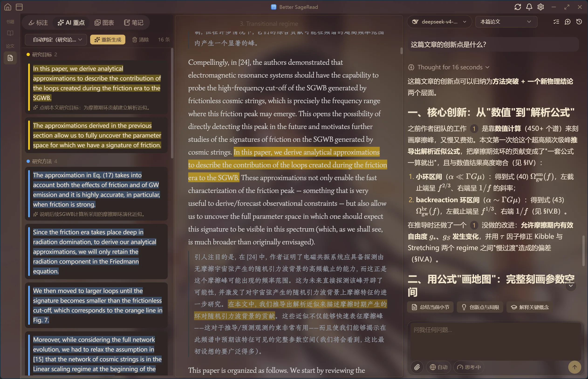Open the highlight card ending in "to the SGWB."

pyautogui.click(x=96, y=87)
